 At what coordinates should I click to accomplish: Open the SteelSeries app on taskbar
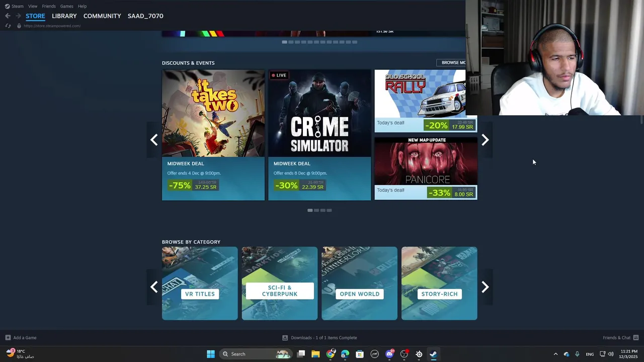419,354
